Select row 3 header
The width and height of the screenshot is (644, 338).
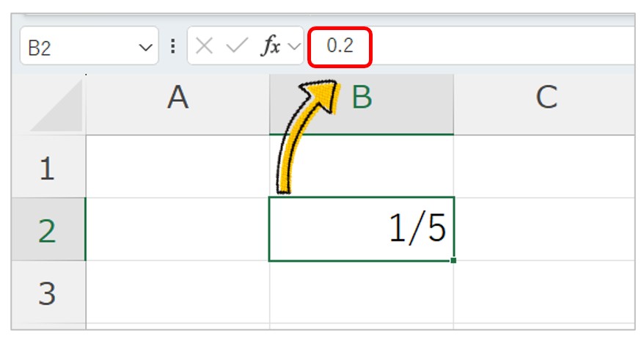pos(48,292)
